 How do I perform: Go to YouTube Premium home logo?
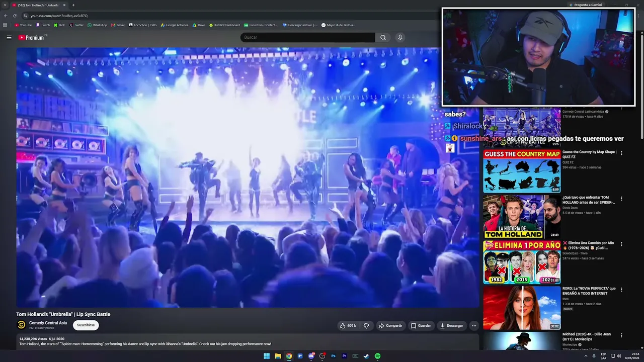[32, 37]
